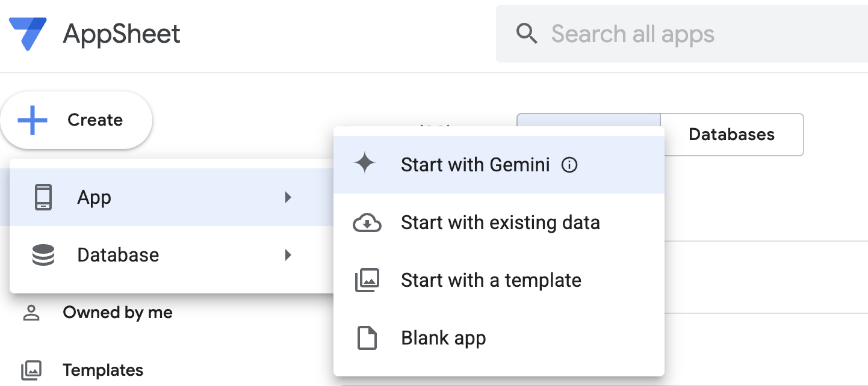Choose Start with a template option

point(491,280)
